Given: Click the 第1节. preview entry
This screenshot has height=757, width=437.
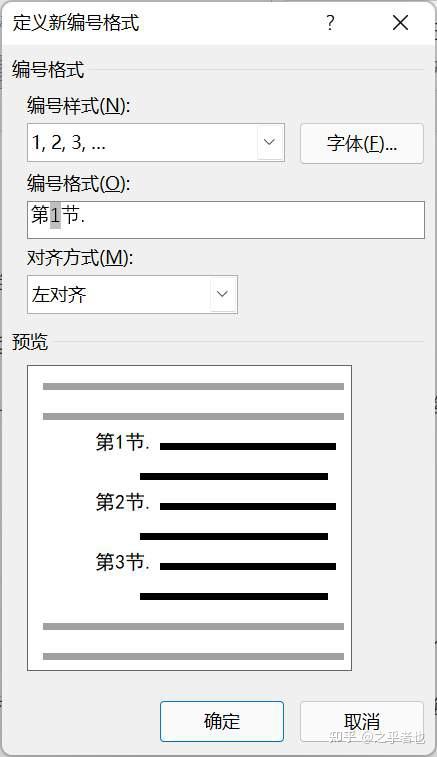Looking at the screenshot, I should (123, 442).
